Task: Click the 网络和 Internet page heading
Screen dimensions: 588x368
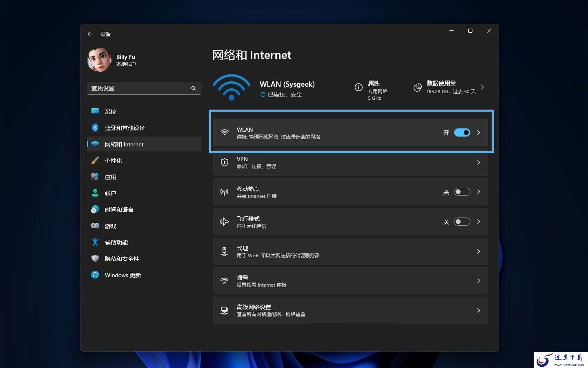Action: (252, 55)
